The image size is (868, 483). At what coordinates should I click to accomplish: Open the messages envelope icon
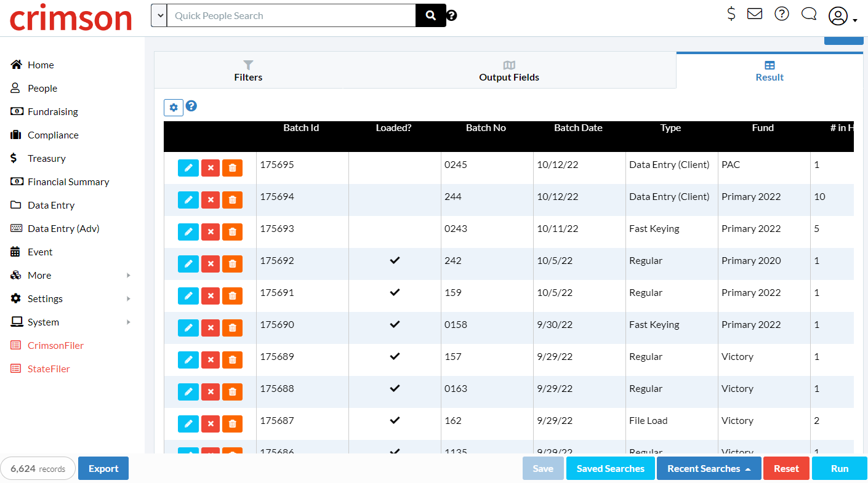point(755,14)
